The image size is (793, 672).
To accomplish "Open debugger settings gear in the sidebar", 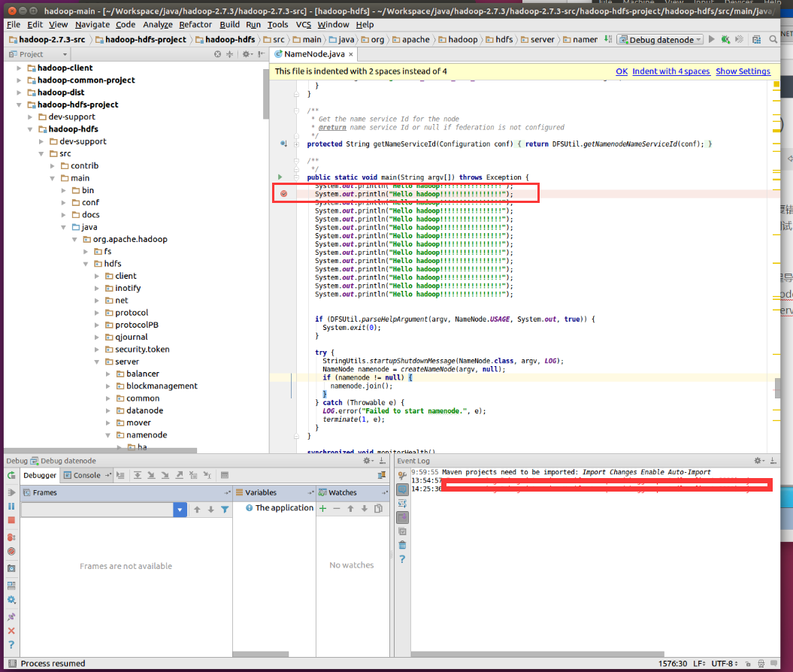I will (x=11, y=600).
